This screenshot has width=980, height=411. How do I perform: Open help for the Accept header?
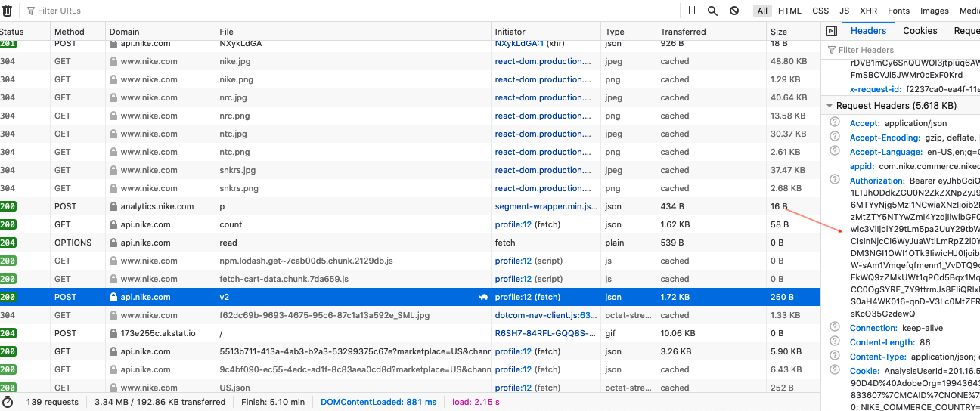[835, 122]
